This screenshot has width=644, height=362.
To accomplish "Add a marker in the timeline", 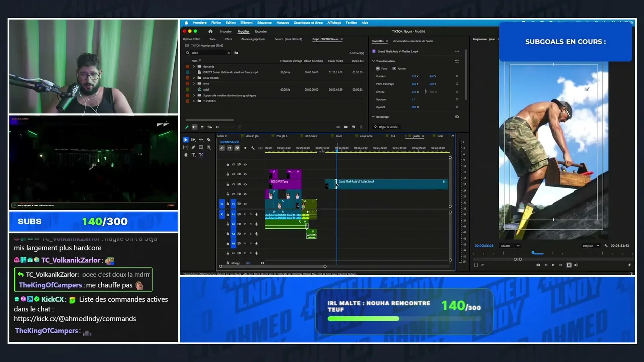I will coord(245,148).
